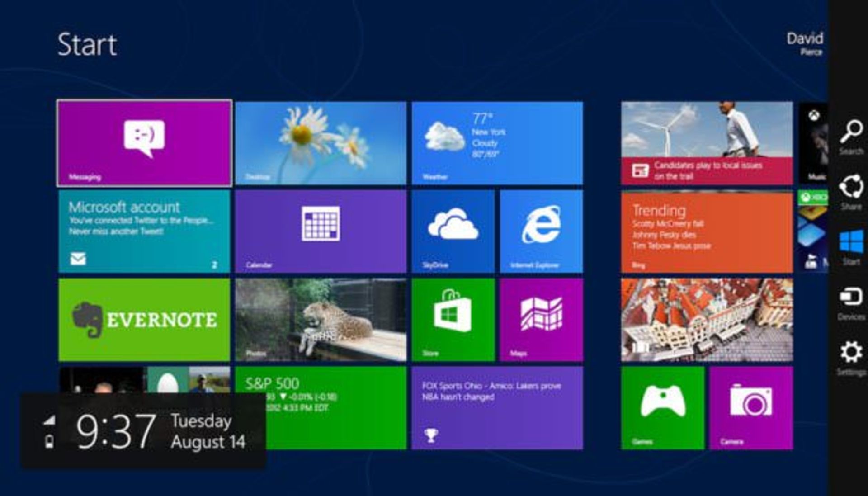Viewport: 868px width, 496px height.
Task: Open the Messaging tile
Action: [144, 143]
